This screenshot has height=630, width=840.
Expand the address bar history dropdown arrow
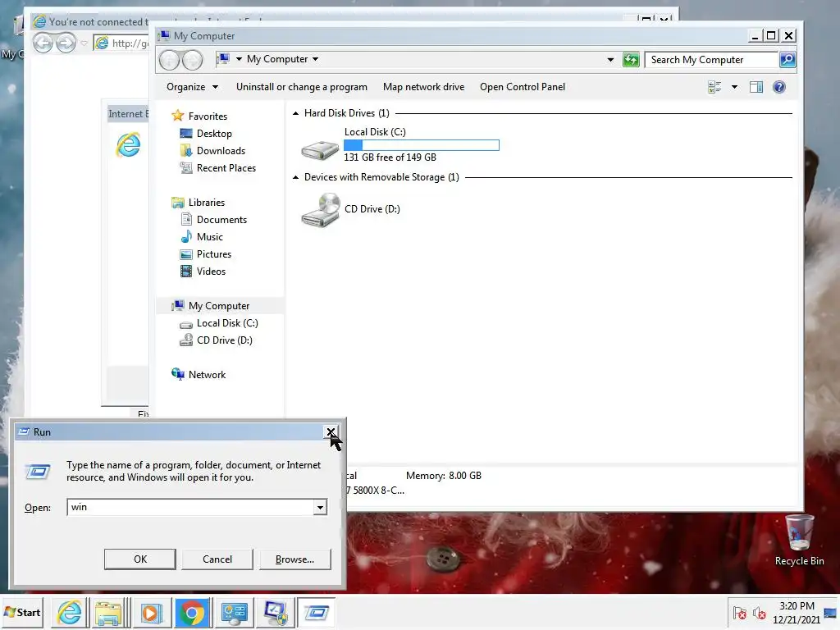[x=610, y=59]
